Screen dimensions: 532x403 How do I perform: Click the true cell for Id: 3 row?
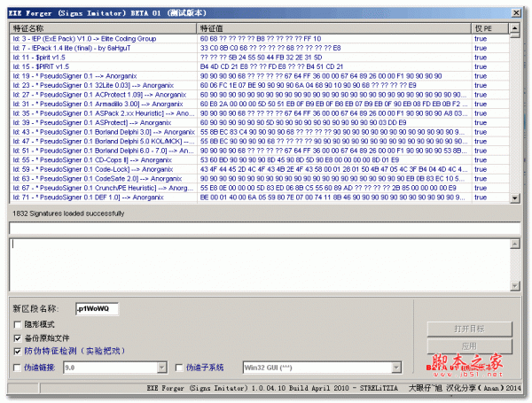point(481,39)
